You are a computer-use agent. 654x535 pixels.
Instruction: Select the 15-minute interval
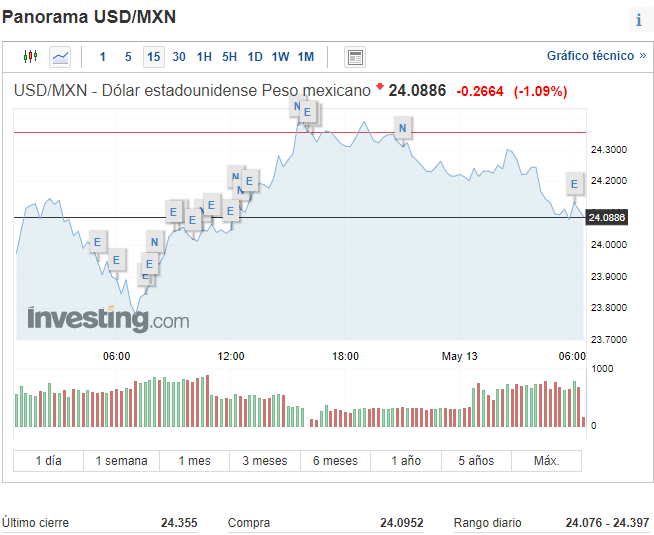[x=153, y=57]
